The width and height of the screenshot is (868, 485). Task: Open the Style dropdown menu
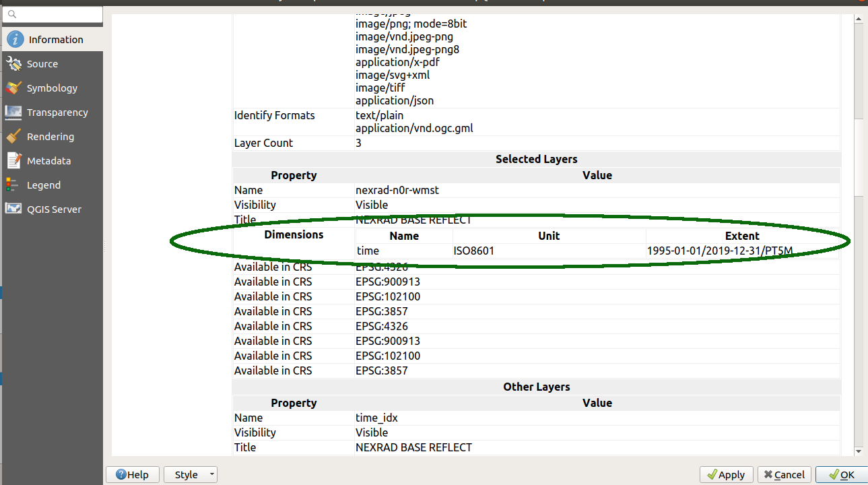(191, 475)
